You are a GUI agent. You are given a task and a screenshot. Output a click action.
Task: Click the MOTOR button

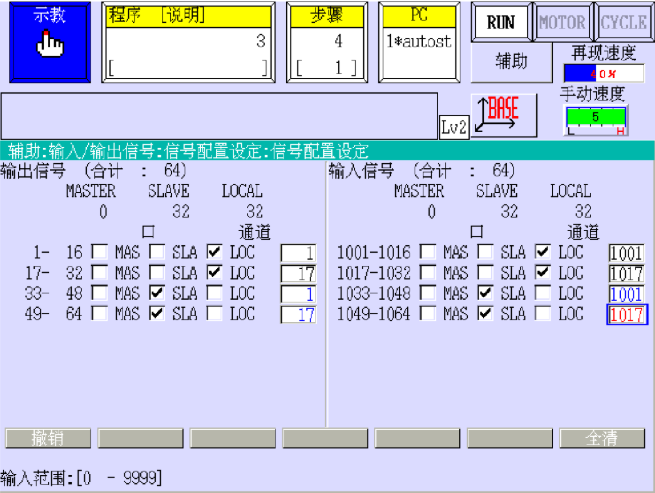click(x=562, y=22)
